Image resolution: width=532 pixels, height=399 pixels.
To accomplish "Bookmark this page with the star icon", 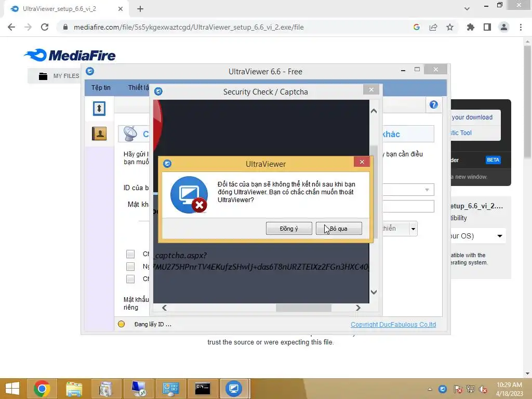I will [x=450, y=27].
